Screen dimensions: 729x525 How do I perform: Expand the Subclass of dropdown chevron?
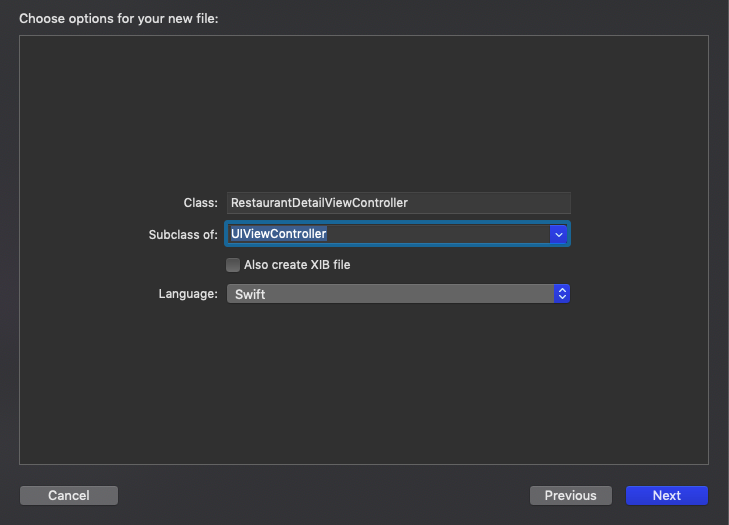click(x=559, y=234)
